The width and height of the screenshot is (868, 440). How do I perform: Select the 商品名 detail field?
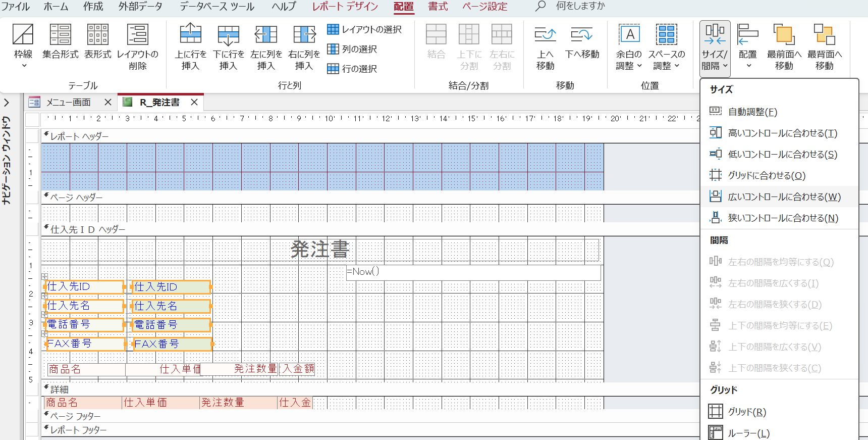(83, 403)
